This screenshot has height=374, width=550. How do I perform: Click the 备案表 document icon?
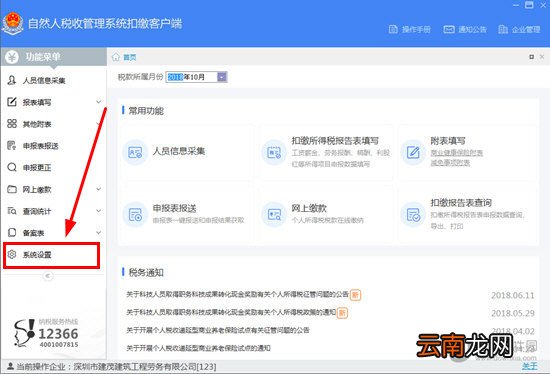point(12,232)
